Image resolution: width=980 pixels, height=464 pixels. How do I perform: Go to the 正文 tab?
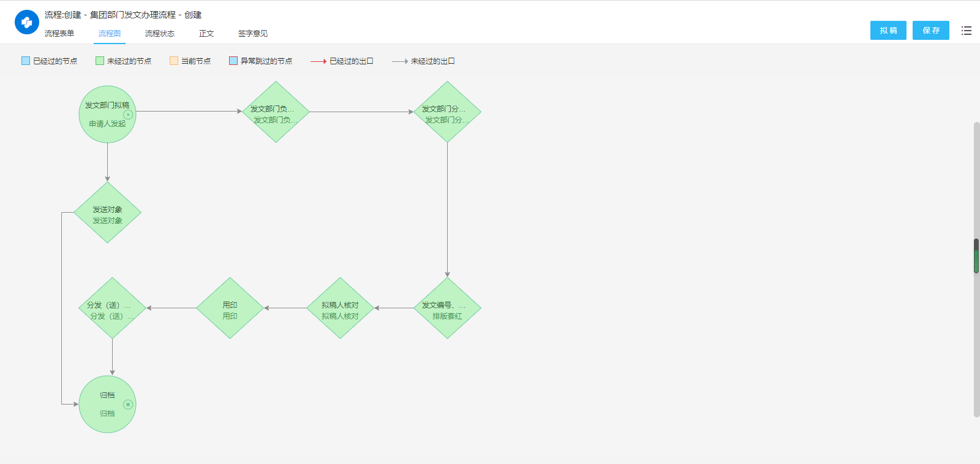pyautogui.click(x=206, y=34)
